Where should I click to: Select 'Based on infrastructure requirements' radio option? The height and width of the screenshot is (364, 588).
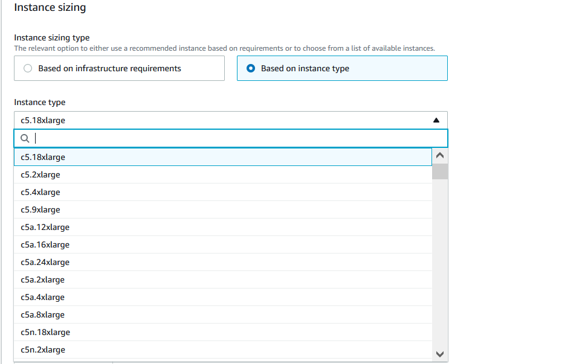tap(28, 69)
